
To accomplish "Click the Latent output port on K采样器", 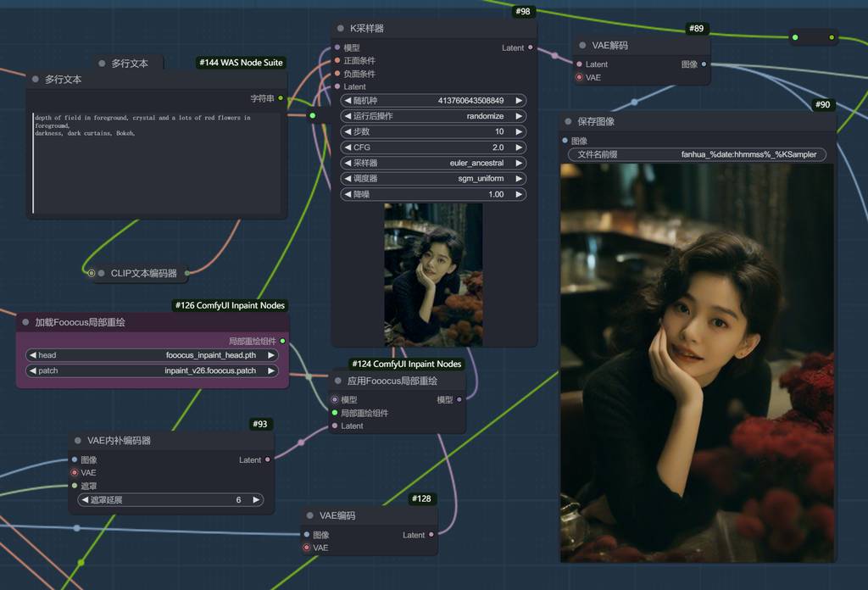I will (531, 47).
